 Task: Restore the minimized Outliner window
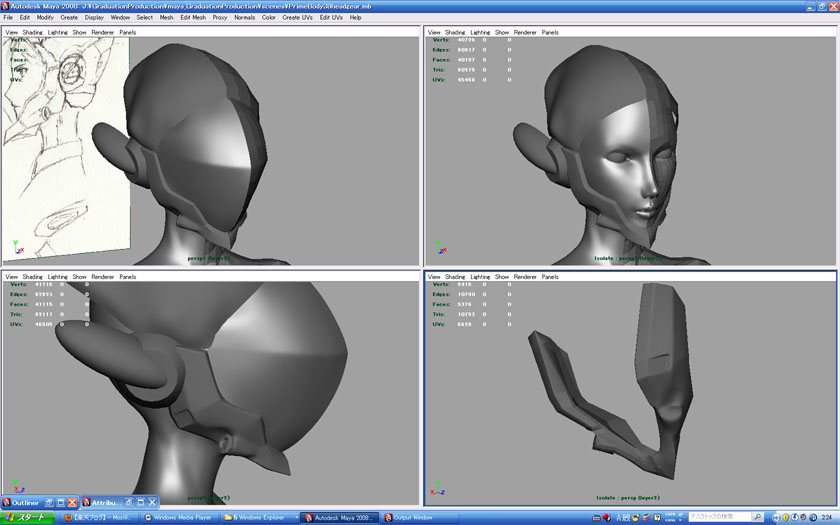[x=48, y=502]
